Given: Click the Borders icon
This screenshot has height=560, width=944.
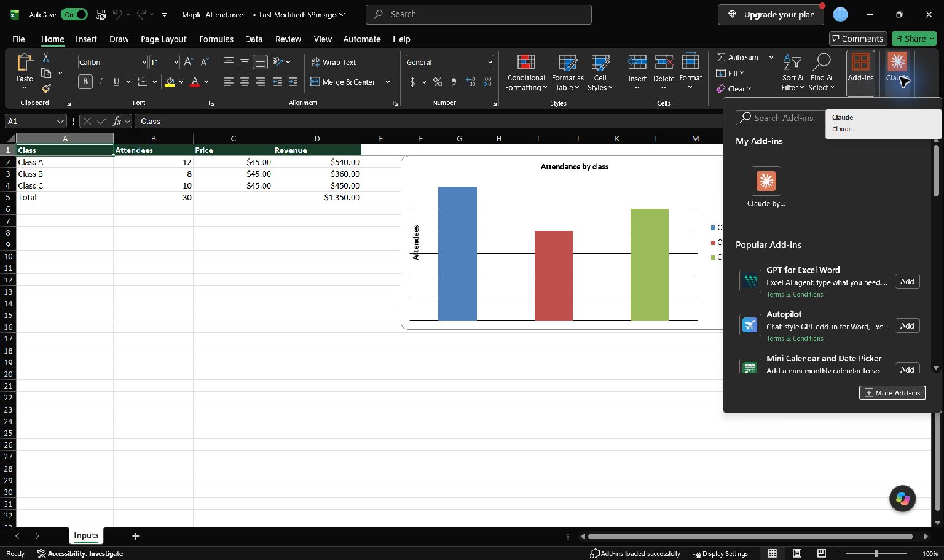Looking at the screenshot, I should click(143, 82).
